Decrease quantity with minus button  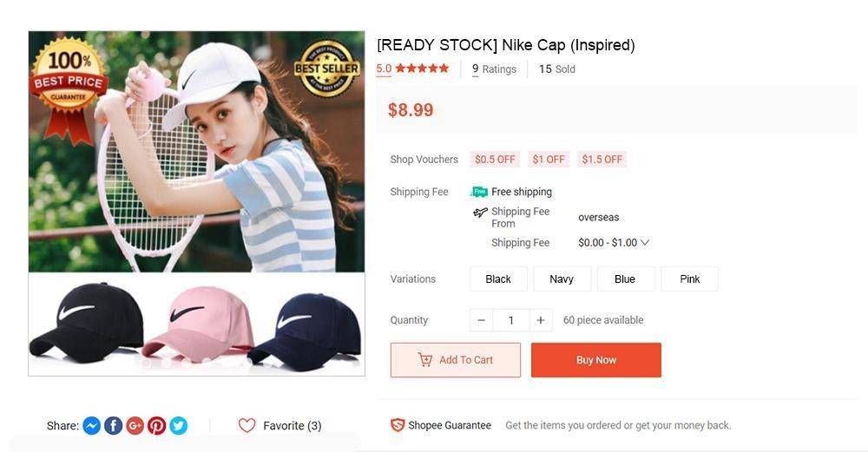click(x=481, y=320)
